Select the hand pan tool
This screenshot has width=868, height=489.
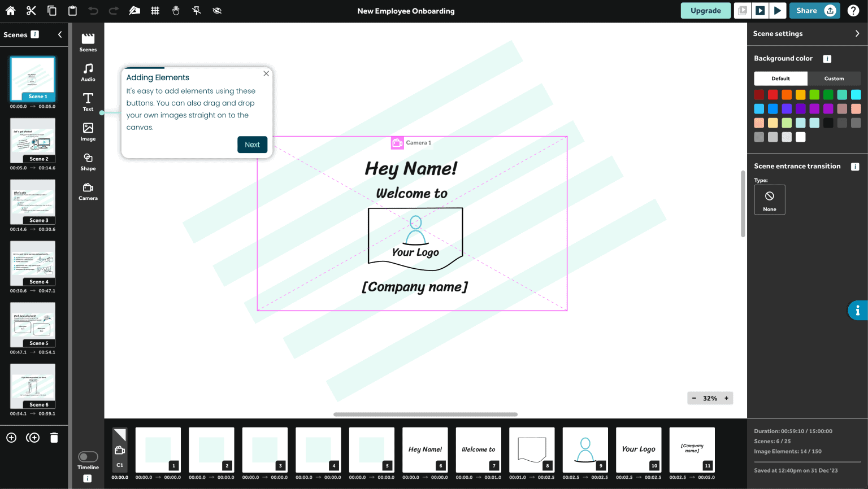176,11
